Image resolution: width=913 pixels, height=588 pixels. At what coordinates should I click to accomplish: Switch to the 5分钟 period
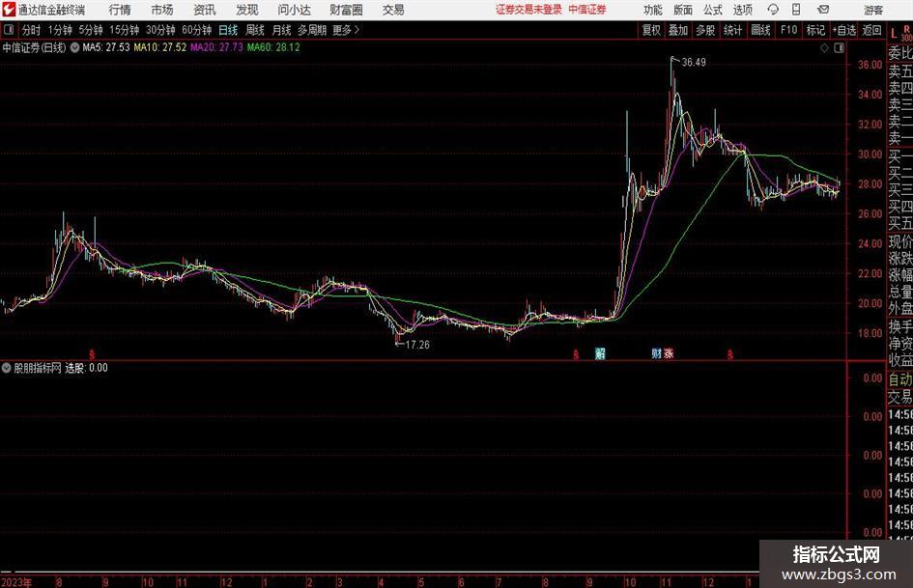pos(91,30)
